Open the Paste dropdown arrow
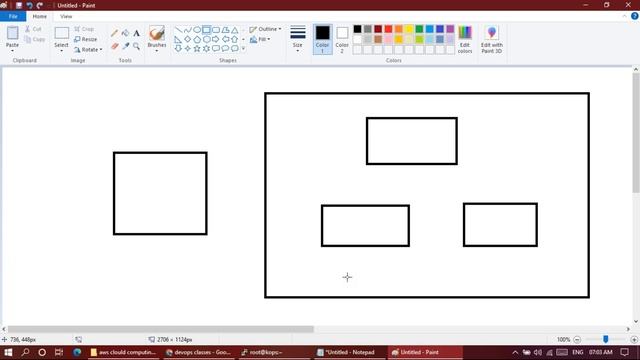 point(12,51)
